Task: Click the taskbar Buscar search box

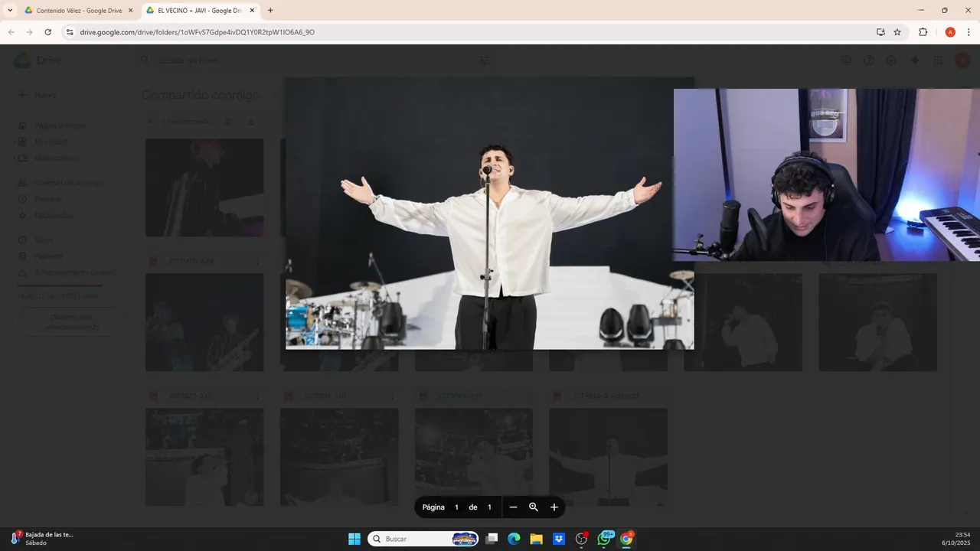Action: pyautogui.click(x=423, y=539)
